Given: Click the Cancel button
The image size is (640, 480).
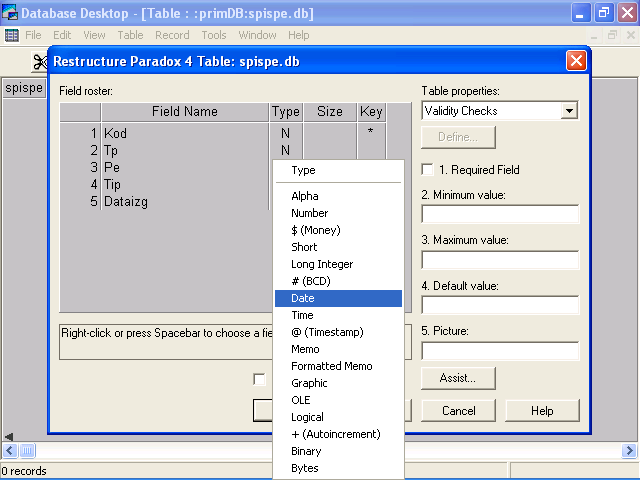Looking at the screenshot, I should click(458, 411).
